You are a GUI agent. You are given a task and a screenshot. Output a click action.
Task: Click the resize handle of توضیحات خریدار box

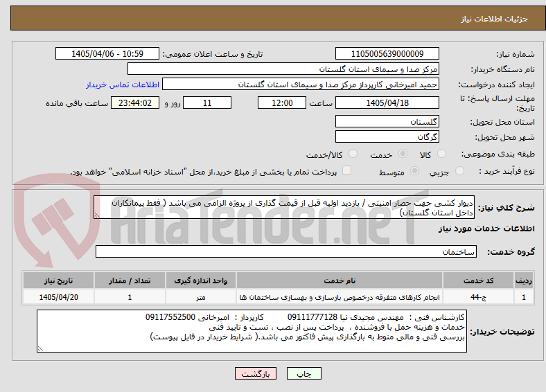40,349
